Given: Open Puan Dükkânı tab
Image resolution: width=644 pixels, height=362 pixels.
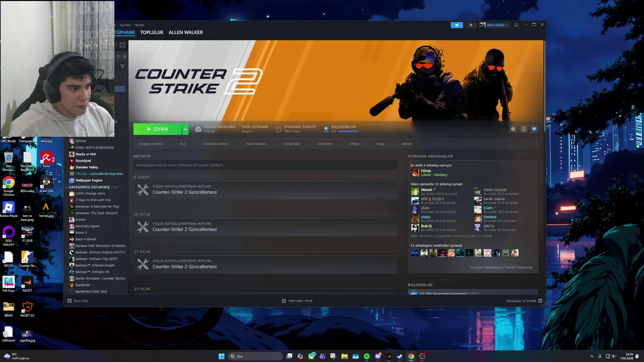Looking at the screenshot, I should [x=256, y=144].
